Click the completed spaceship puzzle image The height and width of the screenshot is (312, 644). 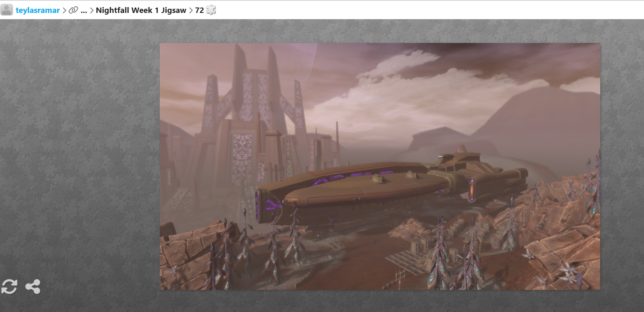[x=380, y=166]
